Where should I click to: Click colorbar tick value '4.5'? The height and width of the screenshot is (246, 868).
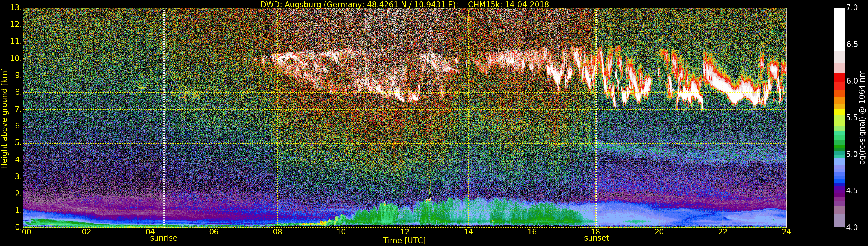tap(852, 191)
